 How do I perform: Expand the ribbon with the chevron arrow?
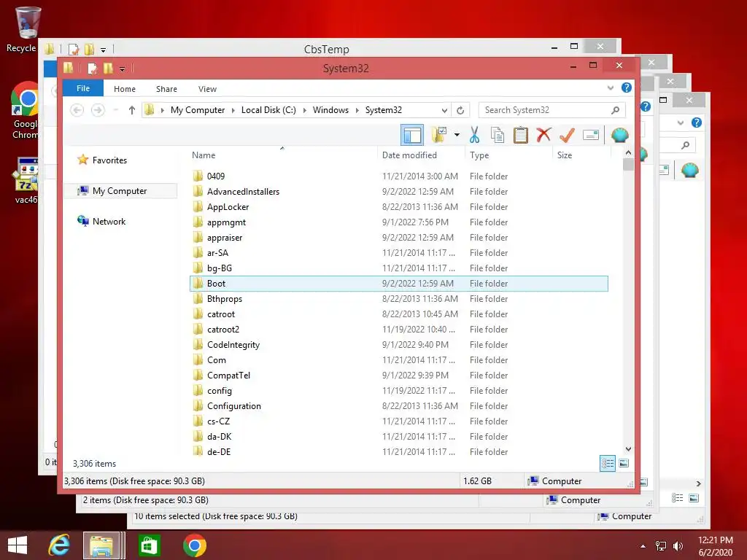(x=611, y=87)
